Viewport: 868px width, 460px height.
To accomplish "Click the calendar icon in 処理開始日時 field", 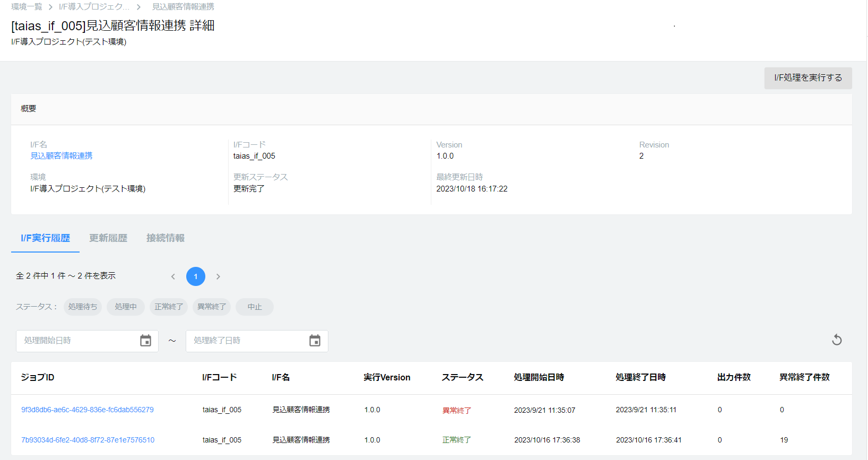I will tap(145, 341).
